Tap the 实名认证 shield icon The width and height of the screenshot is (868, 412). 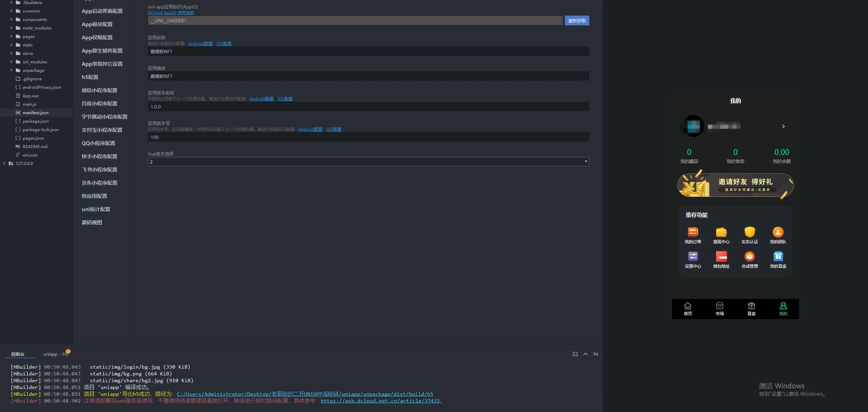pyautogui.click(x=749, y=232)
